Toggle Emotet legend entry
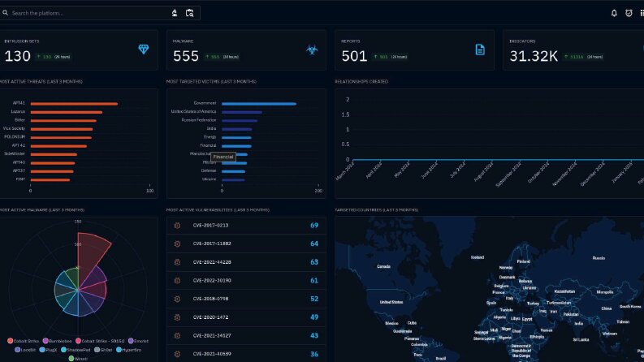This screenshot has width=644, height=362. click(138, 341)
